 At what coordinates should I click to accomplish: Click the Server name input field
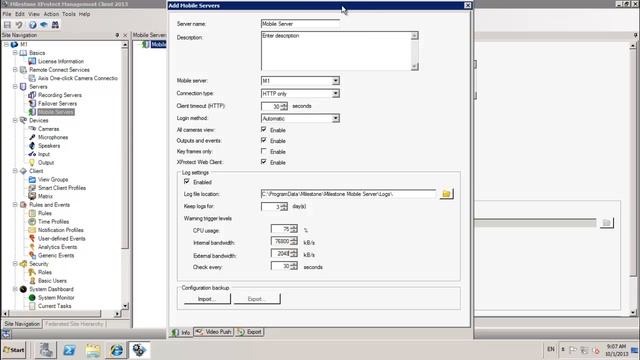point(300,24)
